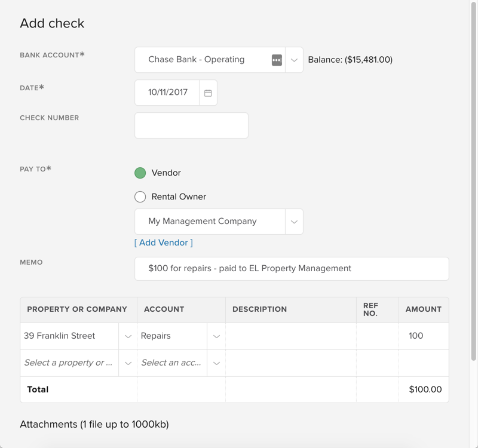Viewport: 478px width, 448px height.
Task: Click the memo field about $100 repairs
Action: coord(292,269)
